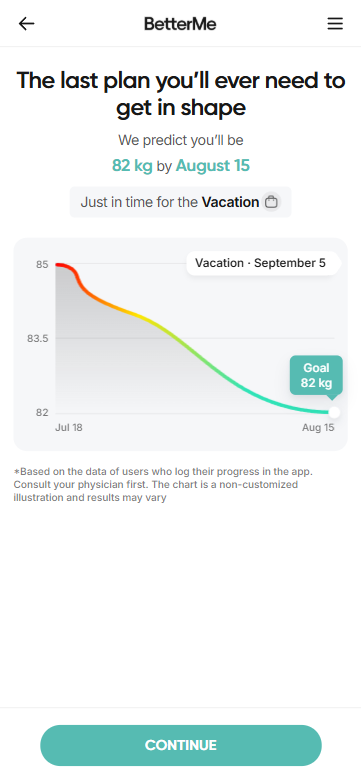Click the 82 value on chart axis
361x783 pixels.
(42, 412)
